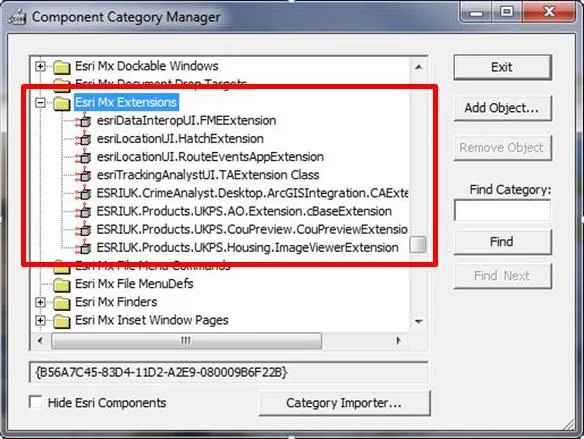
Task: Select esriDataInteropUI.FMEExtension entry
Action: [186, 121]
